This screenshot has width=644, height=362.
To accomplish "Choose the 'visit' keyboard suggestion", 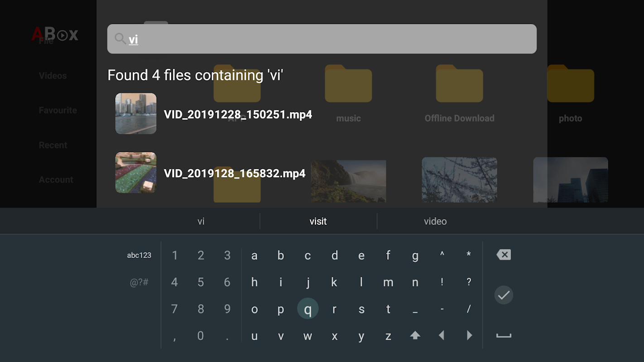I will point(318,221).
